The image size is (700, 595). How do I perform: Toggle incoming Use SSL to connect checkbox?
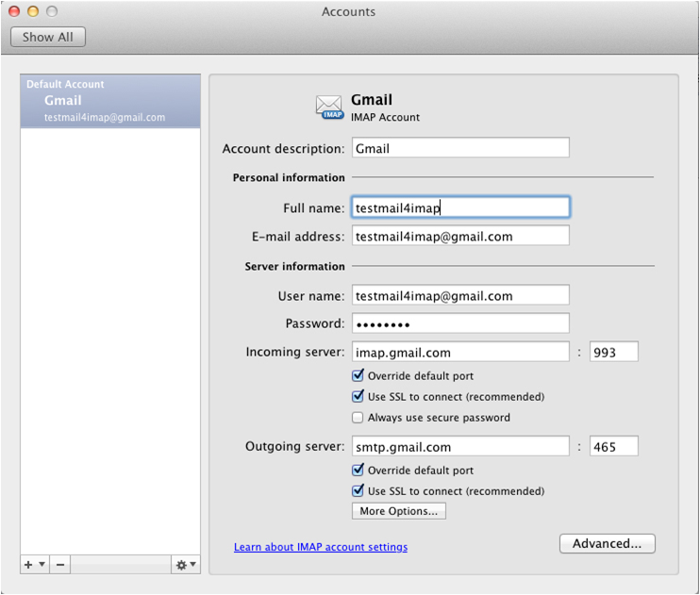click(358, 396)
